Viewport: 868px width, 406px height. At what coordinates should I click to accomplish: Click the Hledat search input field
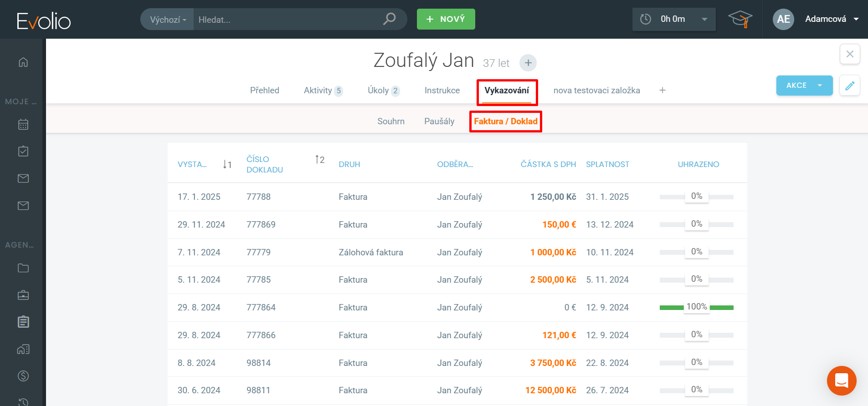[287, 20]
